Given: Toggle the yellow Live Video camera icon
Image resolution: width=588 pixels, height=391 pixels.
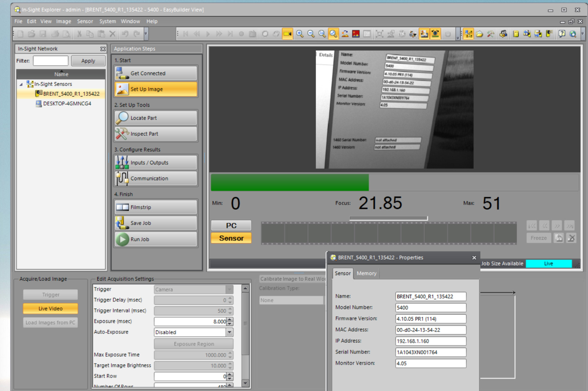Looking at the screenshot, I should tap(287, 34).
